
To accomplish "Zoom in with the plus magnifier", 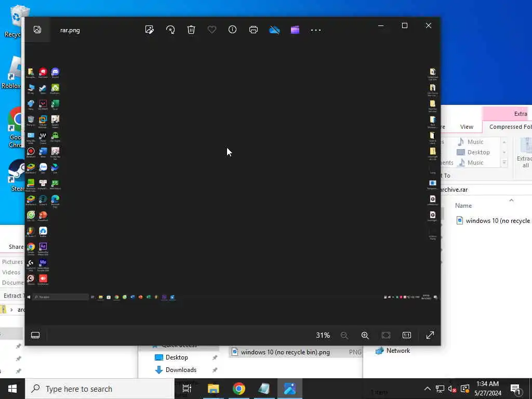I will [x=365, y=335].
